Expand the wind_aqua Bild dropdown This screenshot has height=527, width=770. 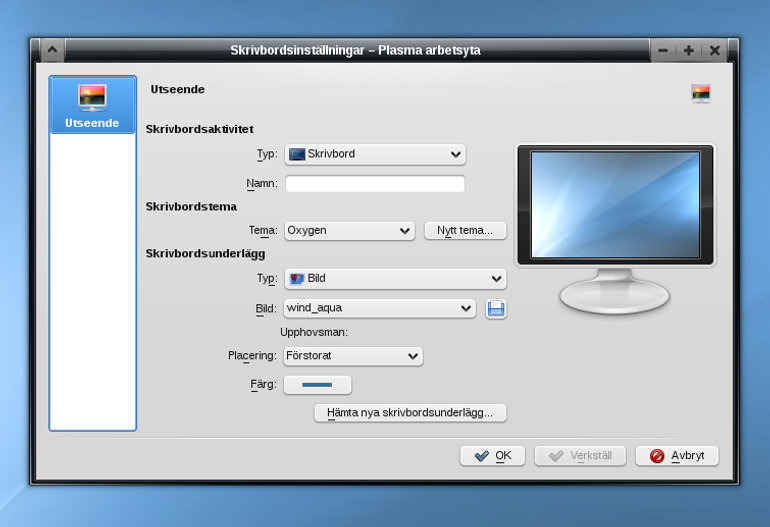pyautogui.click(x=380, y=308)
